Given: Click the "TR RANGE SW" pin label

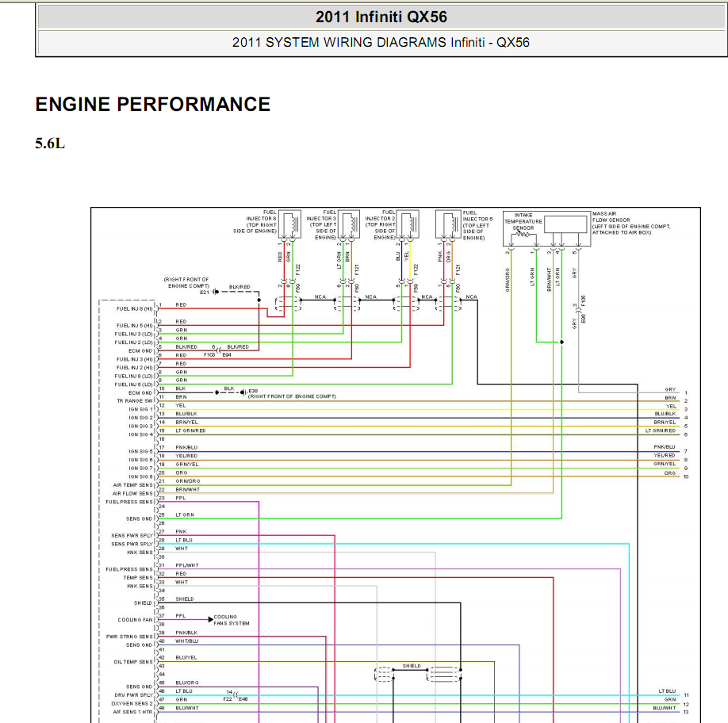Looking at the screenshot, I should (135, 401).
